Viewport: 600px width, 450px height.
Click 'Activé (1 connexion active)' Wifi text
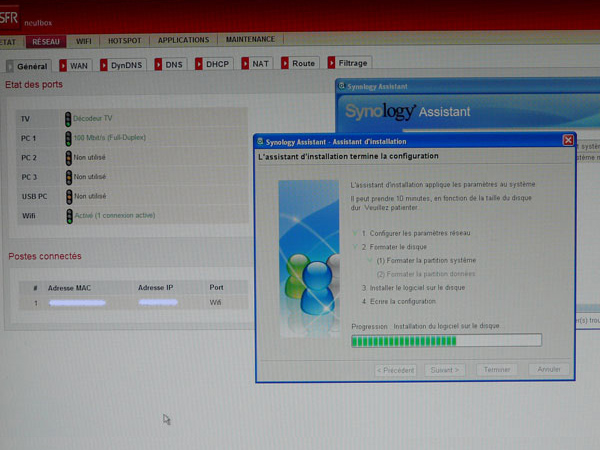(115, 215)
